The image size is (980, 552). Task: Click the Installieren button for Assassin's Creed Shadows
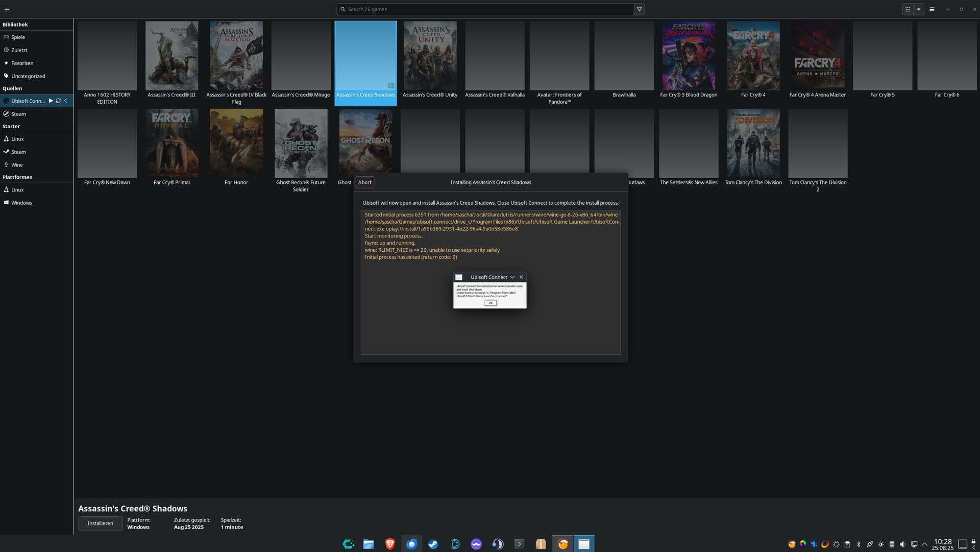point(100,523)
